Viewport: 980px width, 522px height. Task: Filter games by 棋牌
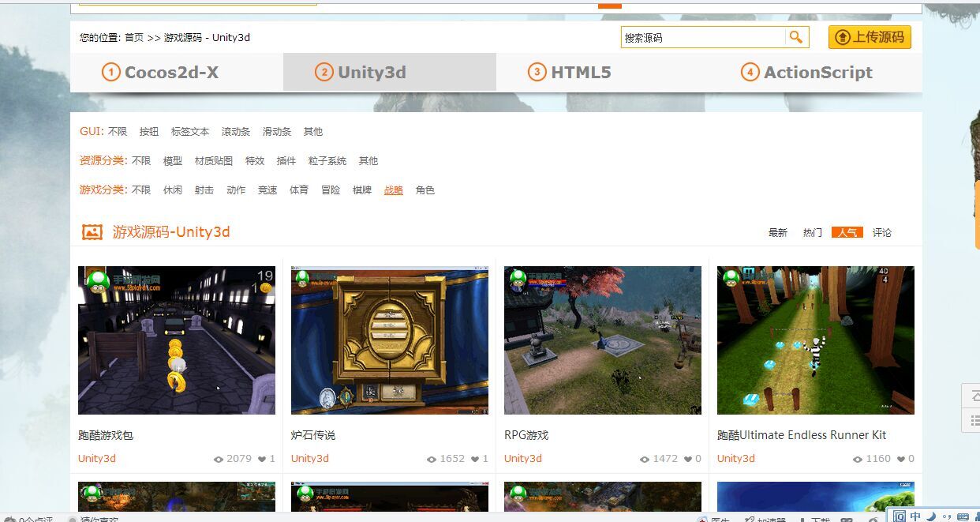click(x=362, y=190)
